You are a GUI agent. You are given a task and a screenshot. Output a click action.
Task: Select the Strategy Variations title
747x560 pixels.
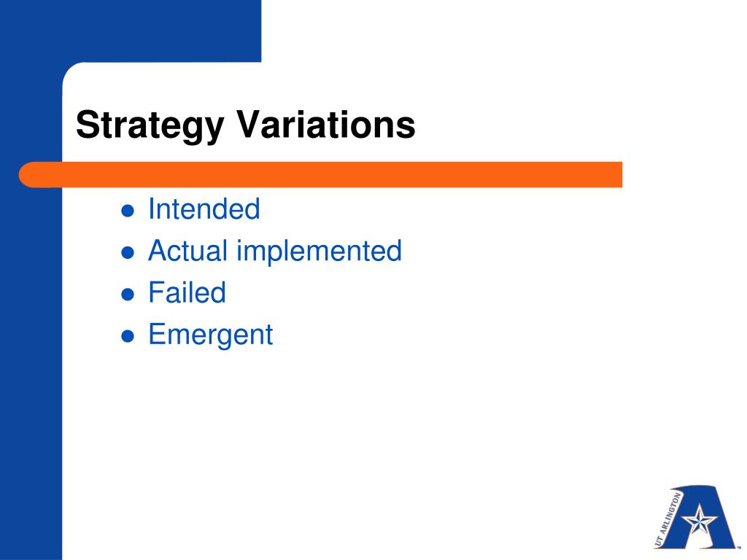245,125
